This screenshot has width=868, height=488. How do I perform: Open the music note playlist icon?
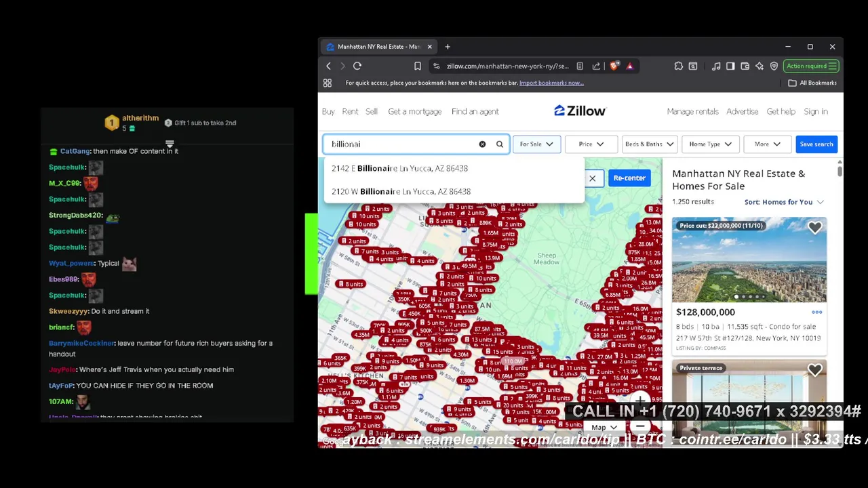pyautogui.click(x=716, y=66)
